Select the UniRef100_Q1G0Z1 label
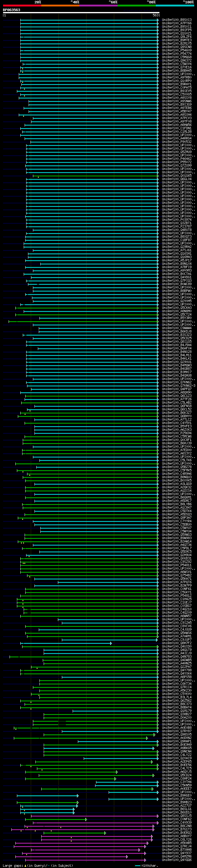This screenshot has height=868, width=197. [176, 33]
